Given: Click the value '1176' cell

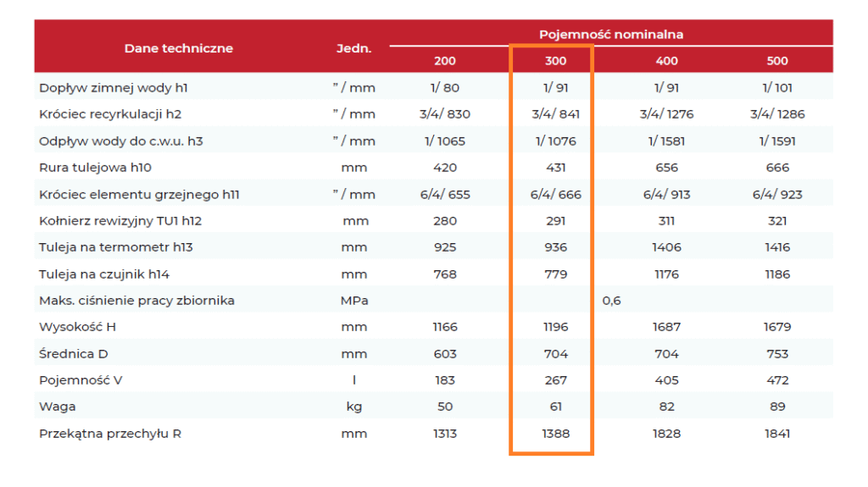Looking at the screenshot, I should coord(666,274).
